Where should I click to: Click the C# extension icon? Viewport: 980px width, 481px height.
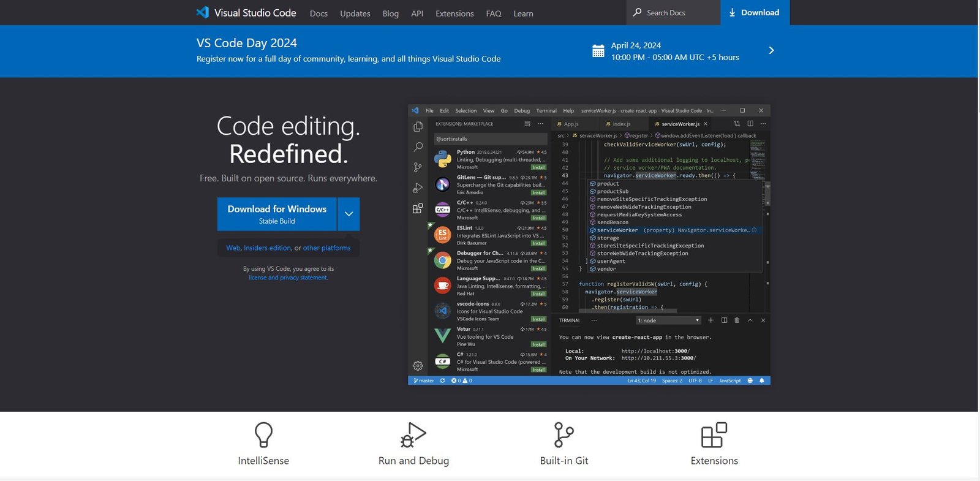[443, 362]
